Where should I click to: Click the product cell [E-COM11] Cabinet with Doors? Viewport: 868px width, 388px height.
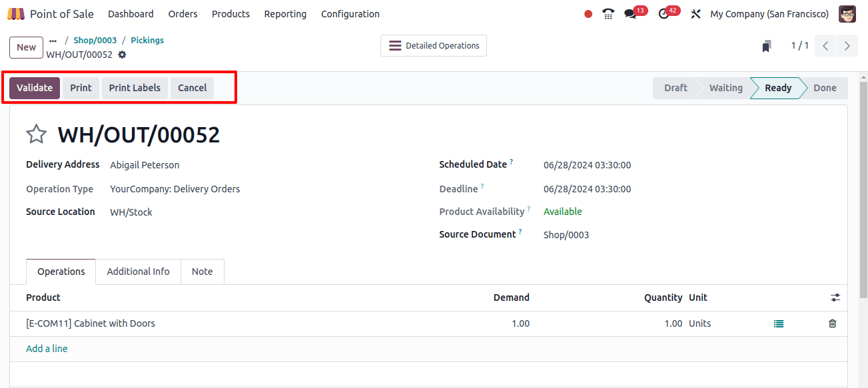tap(91, 323)
